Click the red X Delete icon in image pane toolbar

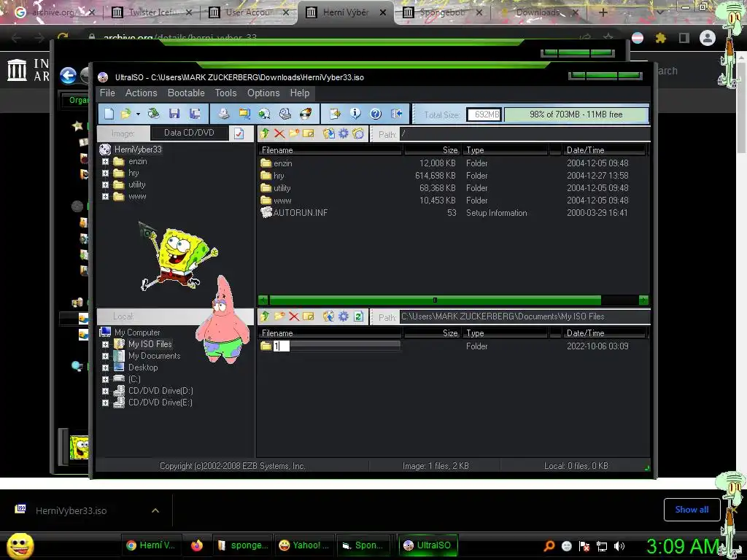click(279, 133)
